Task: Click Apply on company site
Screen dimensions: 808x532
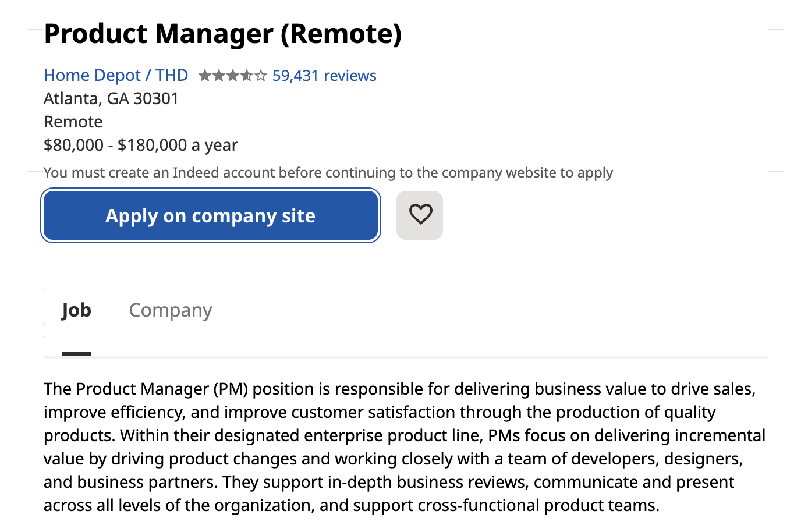Action: 211,215
